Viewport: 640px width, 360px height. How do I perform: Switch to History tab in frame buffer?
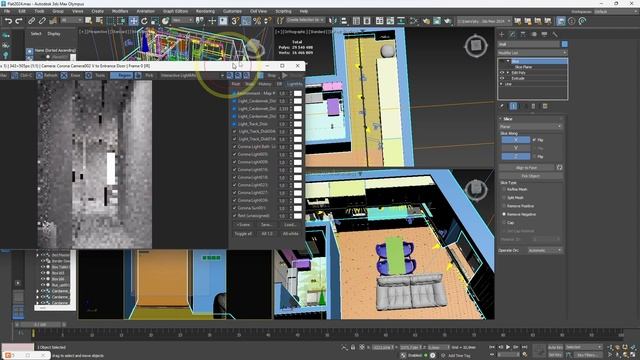pyautogui.click(x=264, y=84)
